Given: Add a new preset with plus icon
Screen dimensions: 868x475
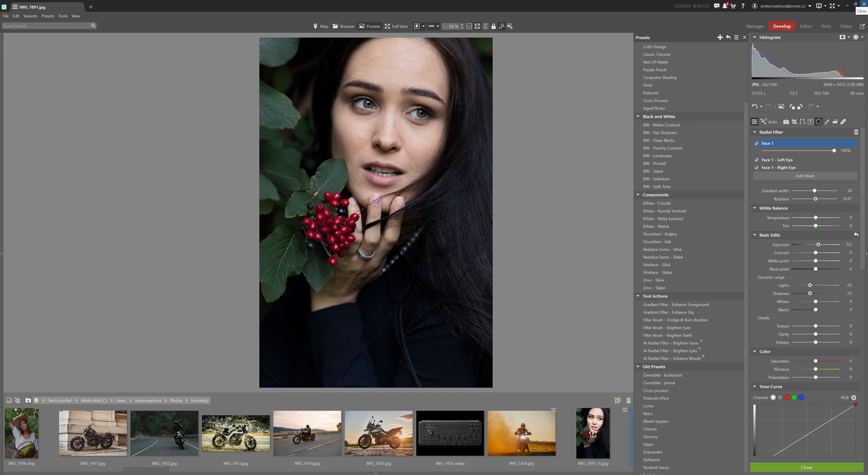Looking at the screenshot, I should click(x=720, y=37).
